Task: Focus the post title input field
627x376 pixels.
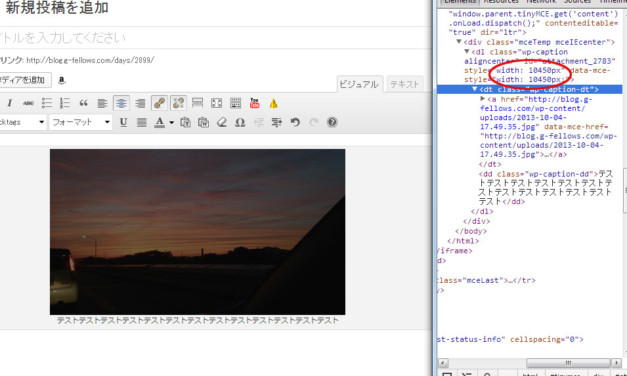Action: click(215, 38)
